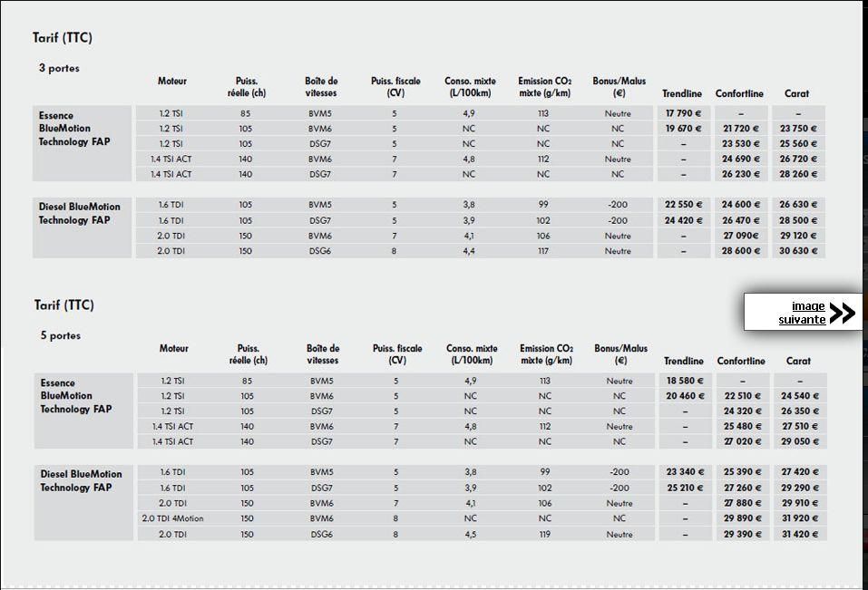
Task: Select 5 portes diesel Carat 27 420 €
Action: [800, 472]
